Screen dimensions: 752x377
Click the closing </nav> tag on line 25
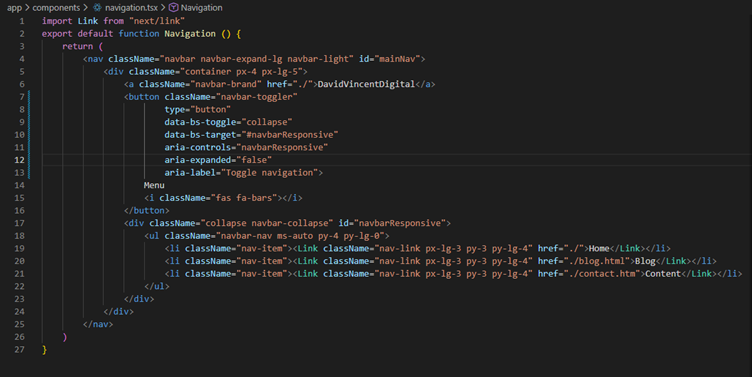98,324
